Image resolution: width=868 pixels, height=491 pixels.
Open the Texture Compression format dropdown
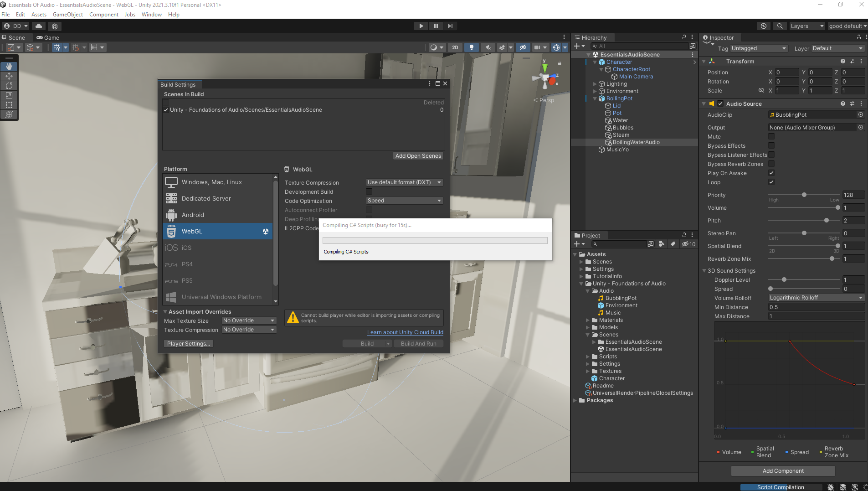point(404,182)
